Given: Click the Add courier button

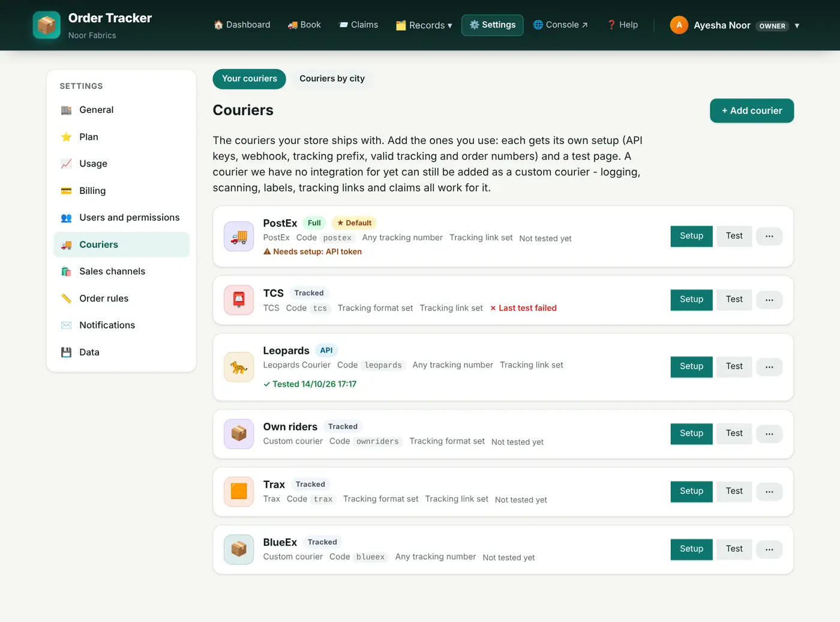Looking at the screenshot, I should pyautogui.click(x=752, y=110).
